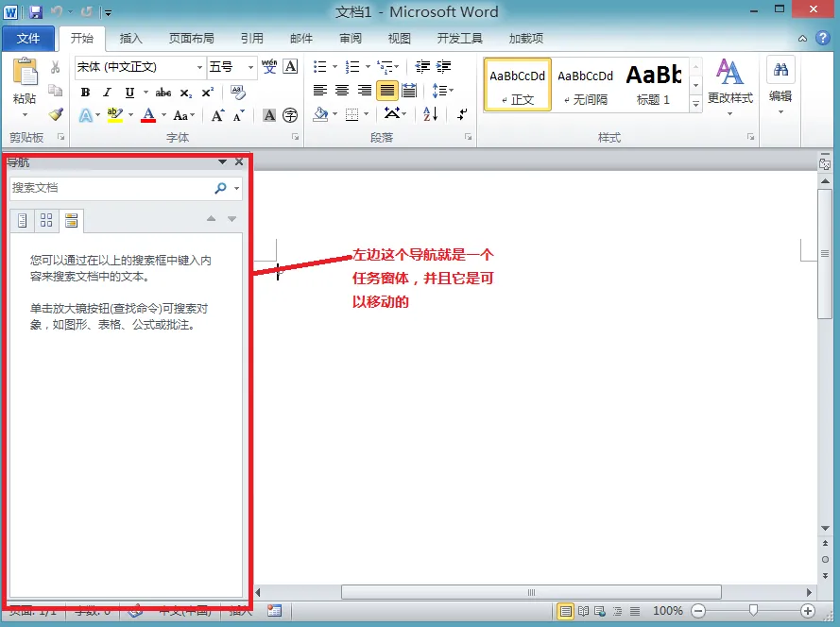Click Decrease Indent icon
The width and height of the screenshot is (840, 627).
pos(422,66)
